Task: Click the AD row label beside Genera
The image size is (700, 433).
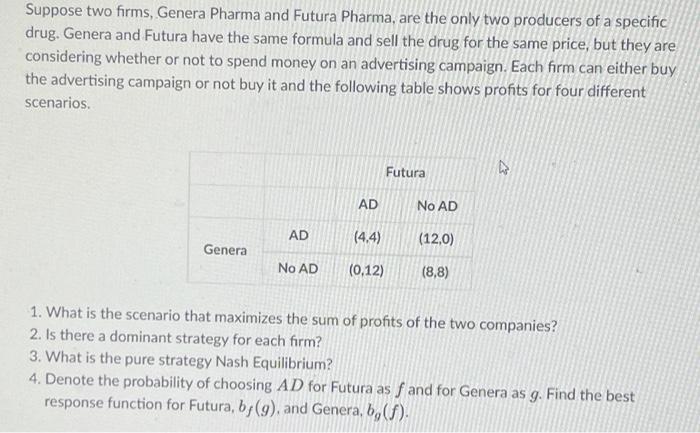Action: click(x=298, y=235)
